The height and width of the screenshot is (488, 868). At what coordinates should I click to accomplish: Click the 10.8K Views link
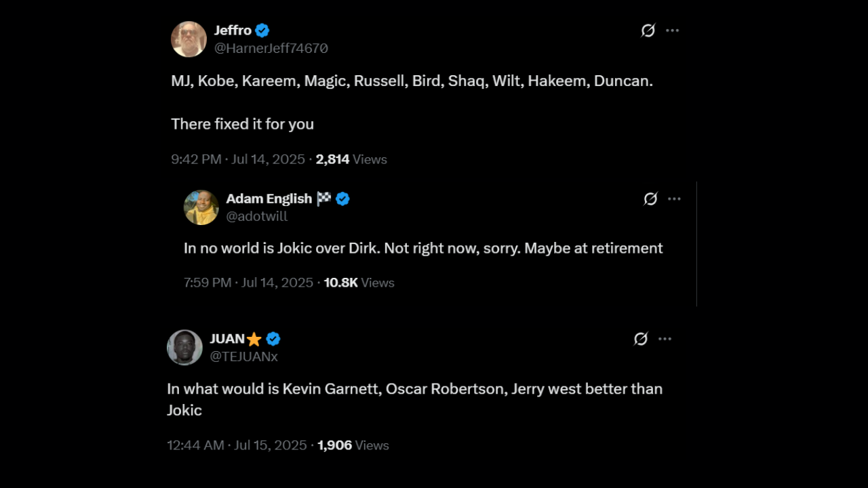coord(359,283)
